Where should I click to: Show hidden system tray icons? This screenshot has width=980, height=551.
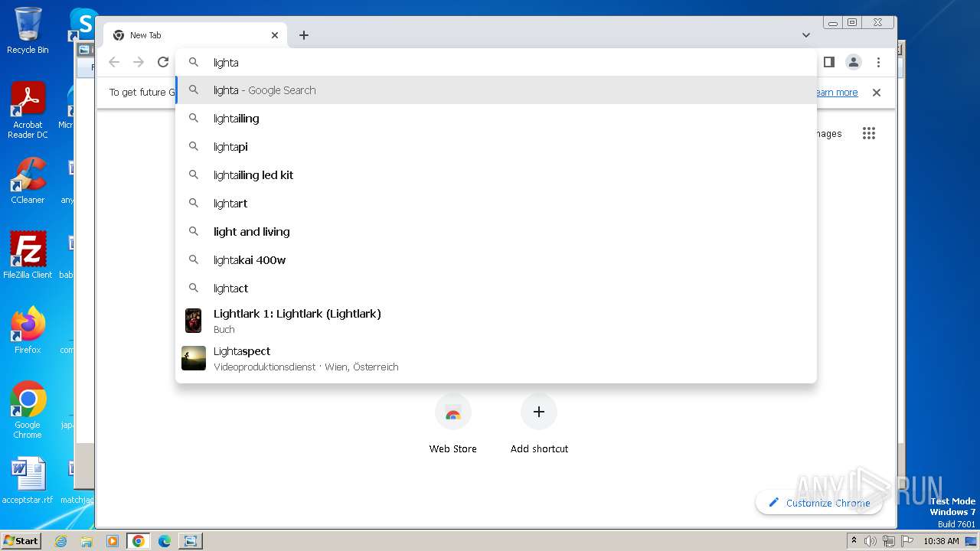pos(854,541)
